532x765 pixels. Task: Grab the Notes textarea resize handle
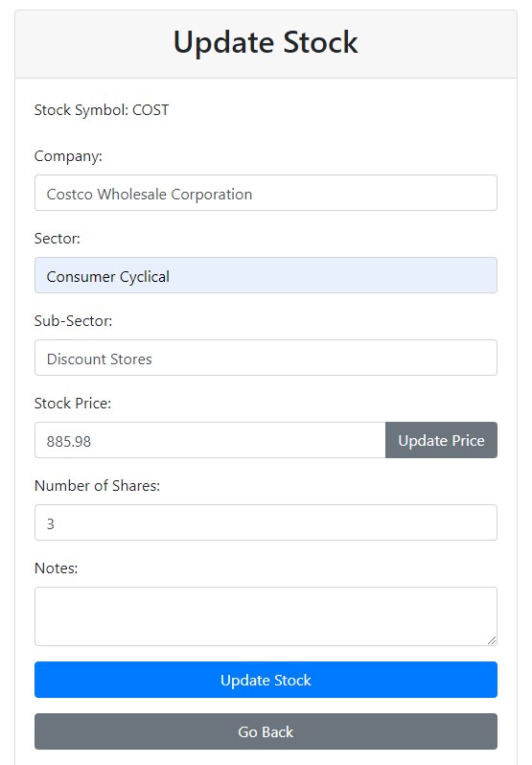pos(492,640)
